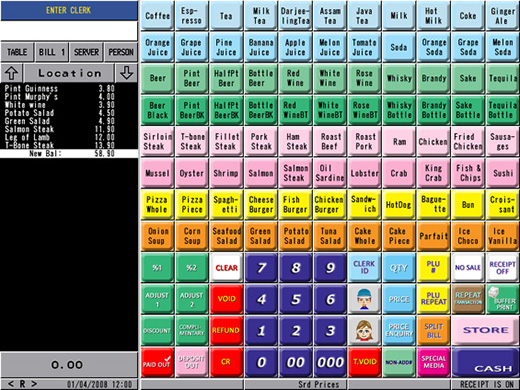Tap the down arrow beside Location
This screenshot has height=390, width=520.
click(126, 73)
